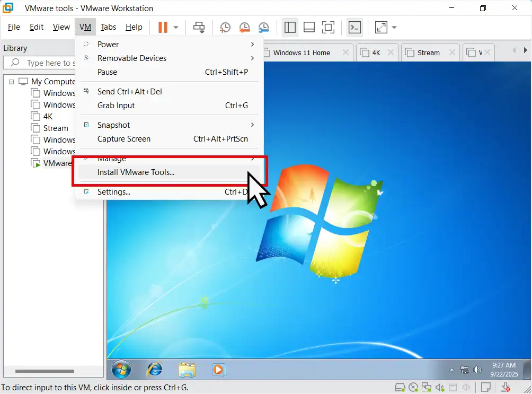
Task: Open the File menu
Action: click(14, 27)
